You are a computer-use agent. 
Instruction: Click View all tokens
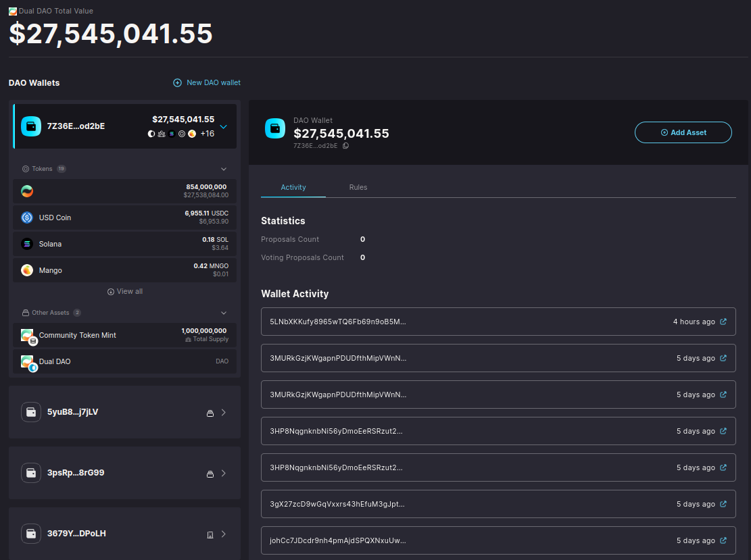[125, 292]
